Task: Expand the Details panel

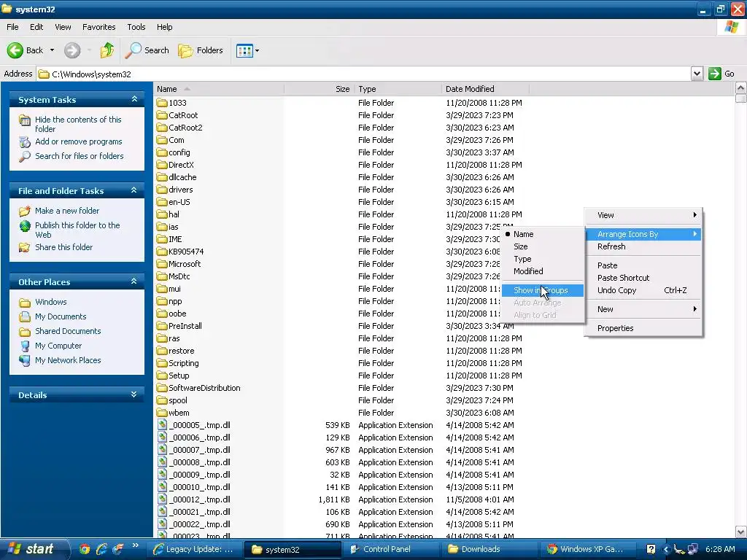Action: 134,394
